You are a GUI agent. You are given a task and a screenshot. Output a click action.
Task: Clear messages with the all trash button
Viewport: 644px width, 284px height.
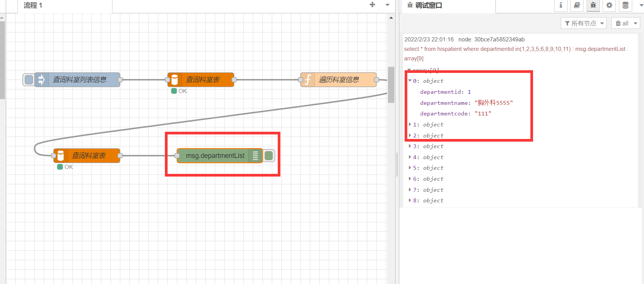pyautogui.click(x=622, y=23)
